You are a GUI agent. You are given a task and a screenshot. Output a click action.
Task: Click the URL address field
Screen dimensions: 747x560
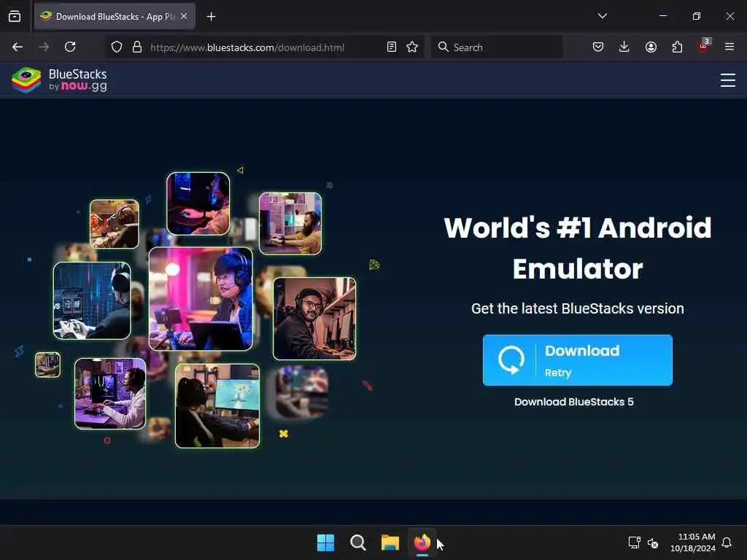pos(264,47)
